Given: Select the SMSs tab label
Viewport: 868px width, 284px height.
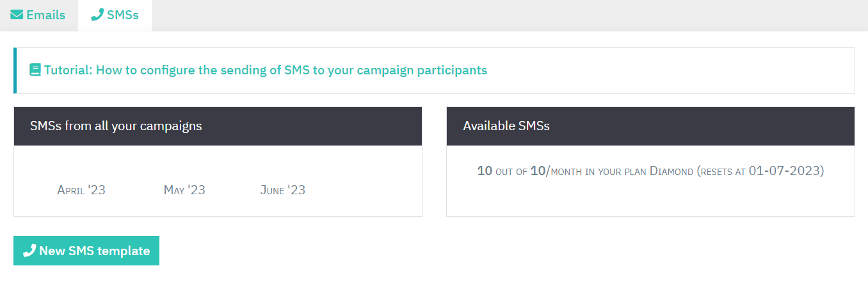Looking at the screenshot, I should [123, 15].
